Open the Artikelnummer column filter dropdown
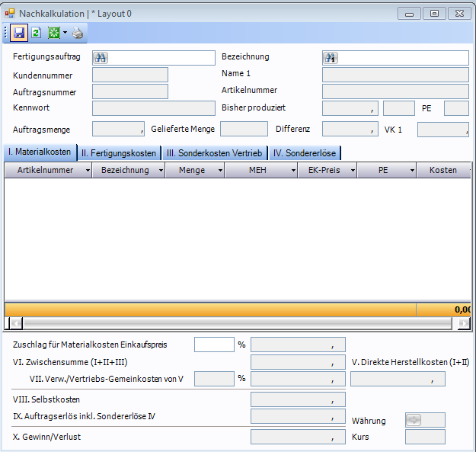 pos(85,171)
